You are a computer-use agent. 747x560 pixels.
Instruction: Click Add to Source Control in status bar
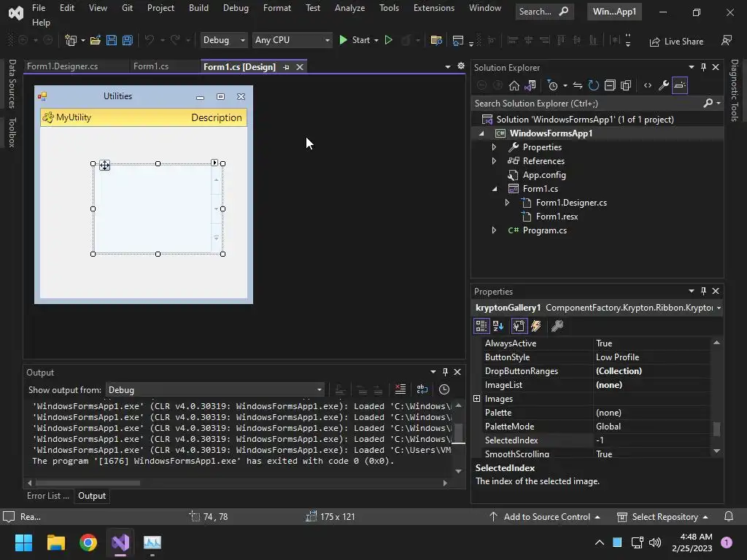tap(545, 517)
